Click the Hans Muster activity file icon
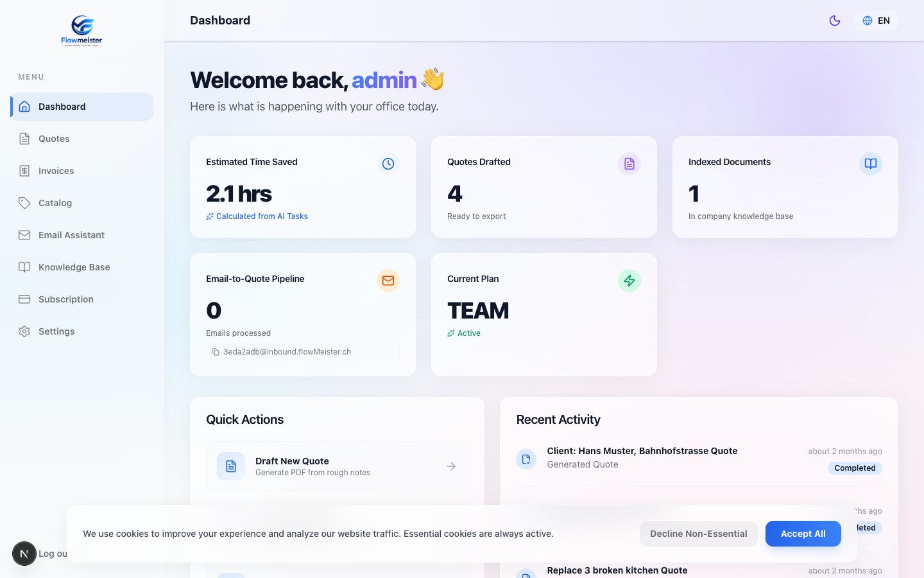Image resolution: width=924 pixels, height=578 pixels. (526, 459)
